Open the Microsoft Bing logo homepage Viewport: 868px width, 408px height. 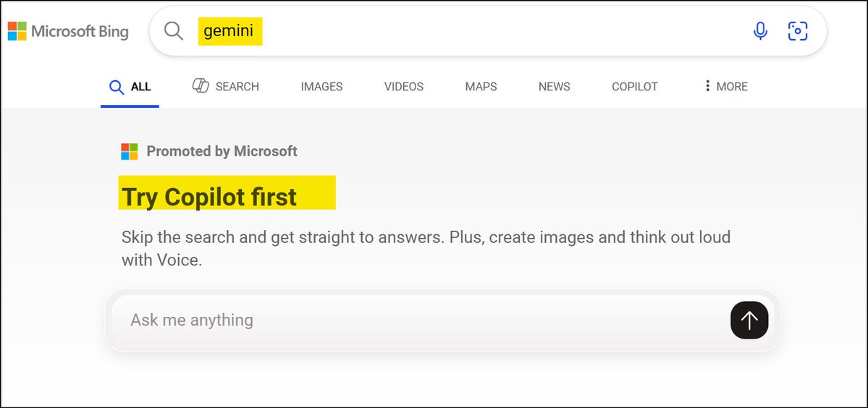[68, 31]
